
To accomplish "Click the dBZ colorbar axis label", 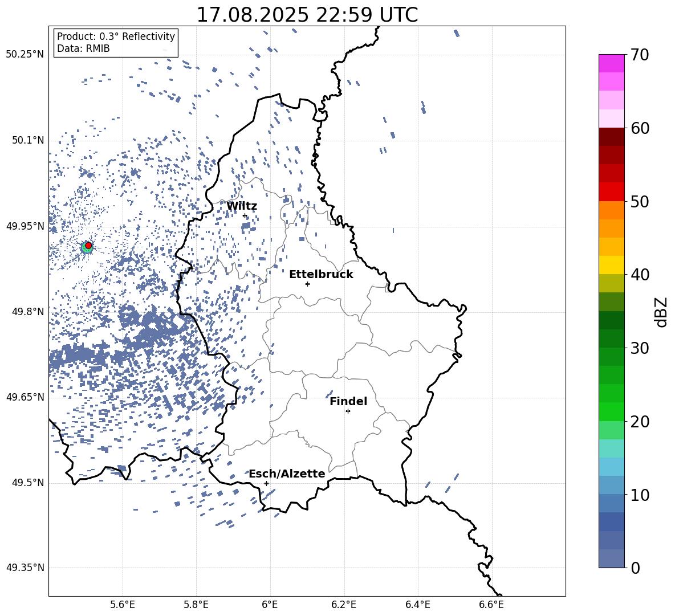I will pyautogui.click(x=661, y=312).
